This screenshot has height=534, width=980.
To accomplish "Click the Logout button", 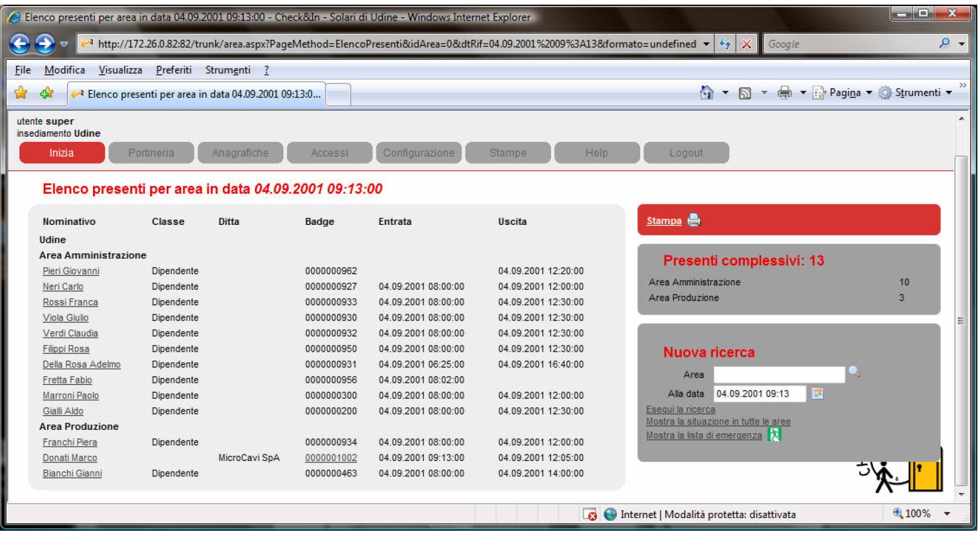I will point(686,153).
